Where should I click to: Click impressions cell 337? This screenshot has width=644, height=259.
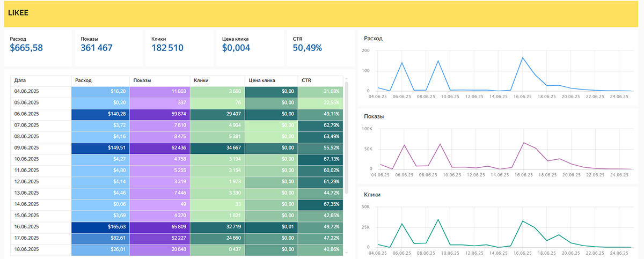tap(159, 103)
